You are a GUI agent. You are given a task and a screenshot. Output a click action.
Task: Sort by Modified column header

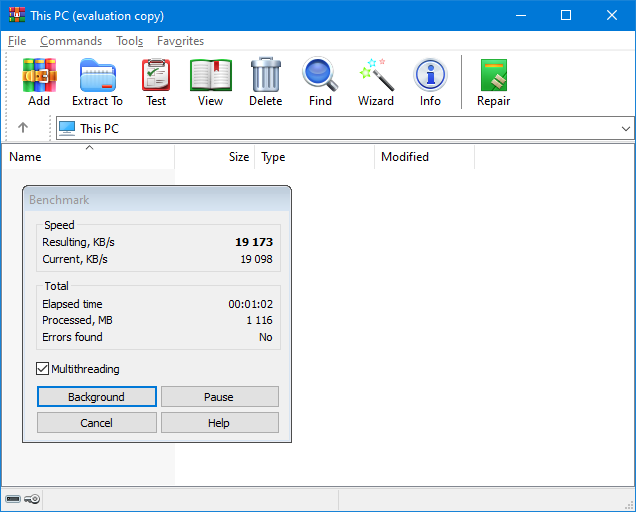pyautogui.click(x=424, y=157)
